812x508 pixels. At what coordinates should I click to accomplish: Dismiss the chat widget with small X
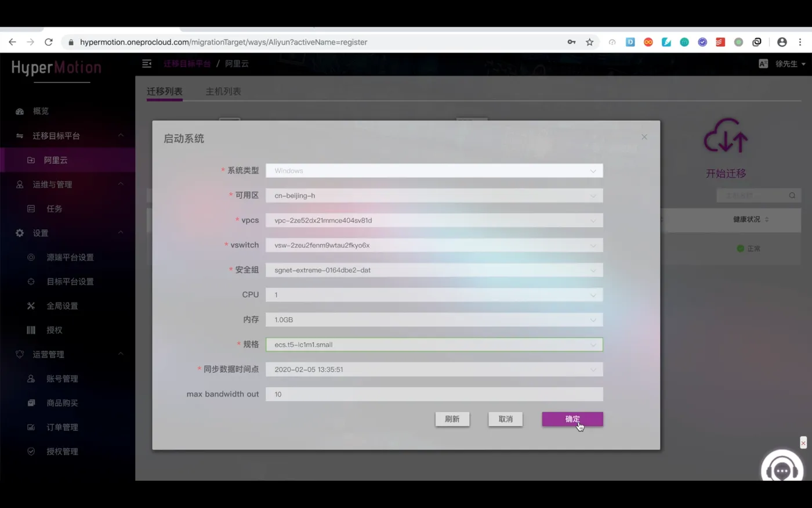click(x=803, y=443)
